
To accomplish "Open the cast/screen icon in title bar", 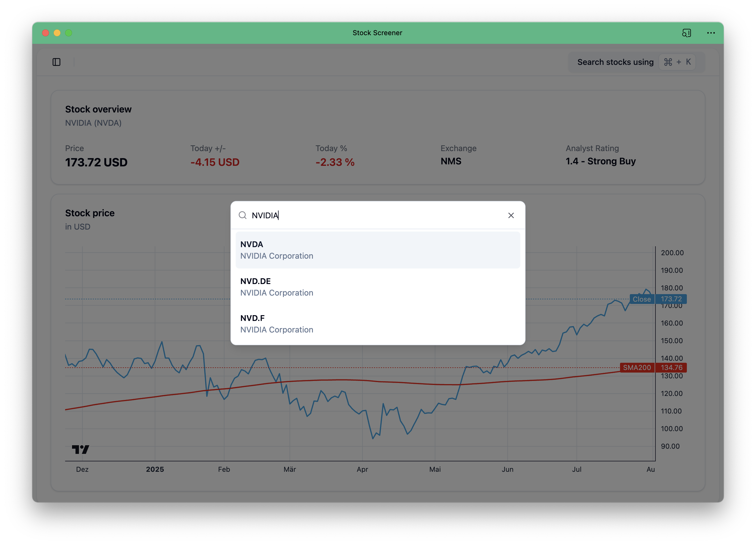I will coord(686,33).
